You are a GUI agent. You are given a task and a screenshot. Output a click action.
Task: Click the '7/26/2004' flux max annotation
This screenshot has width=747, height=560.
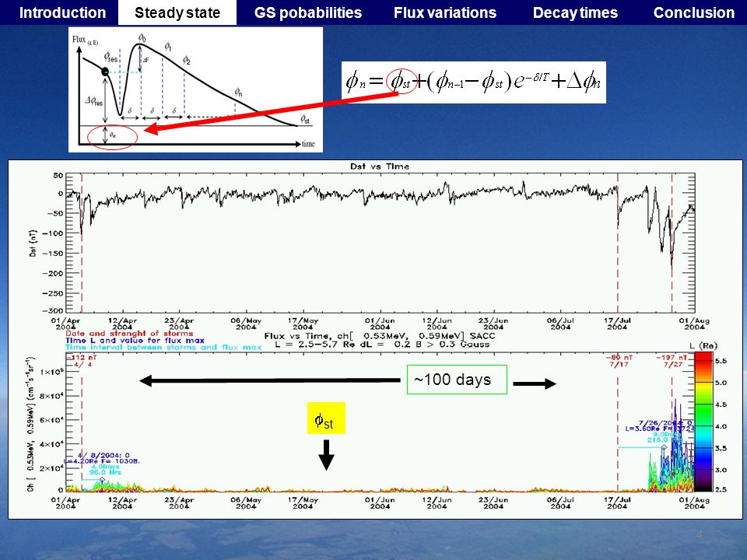click(x=660, y=425)
